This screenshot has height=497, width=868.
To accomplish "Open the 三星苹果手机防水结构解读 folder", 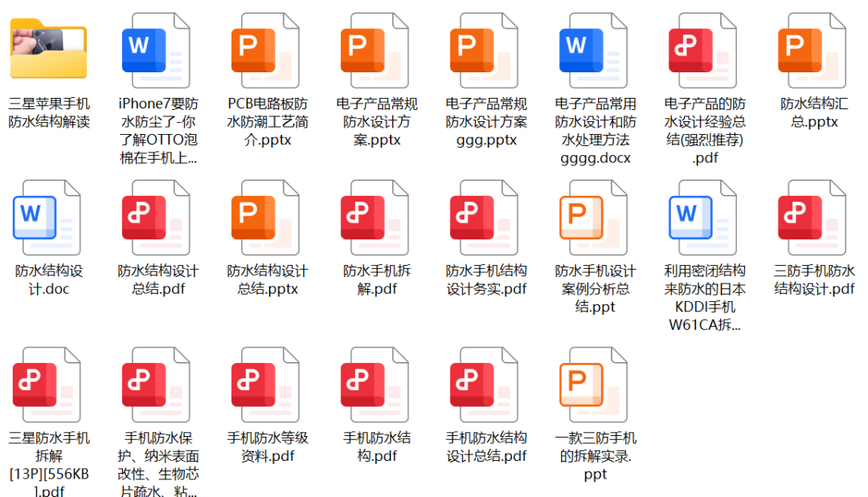I will pos(48,49).
